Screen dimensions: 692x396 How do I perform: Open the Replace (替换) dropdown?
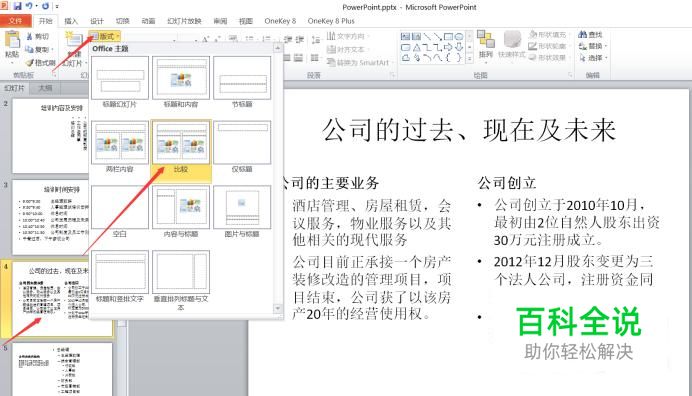point(593,46)
